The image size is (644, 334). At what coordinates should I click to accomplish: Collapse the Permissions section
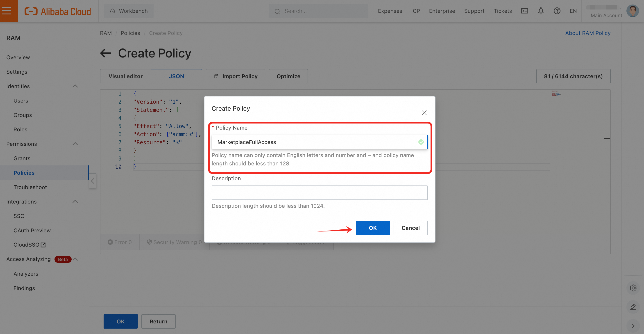tap(75, 144)
